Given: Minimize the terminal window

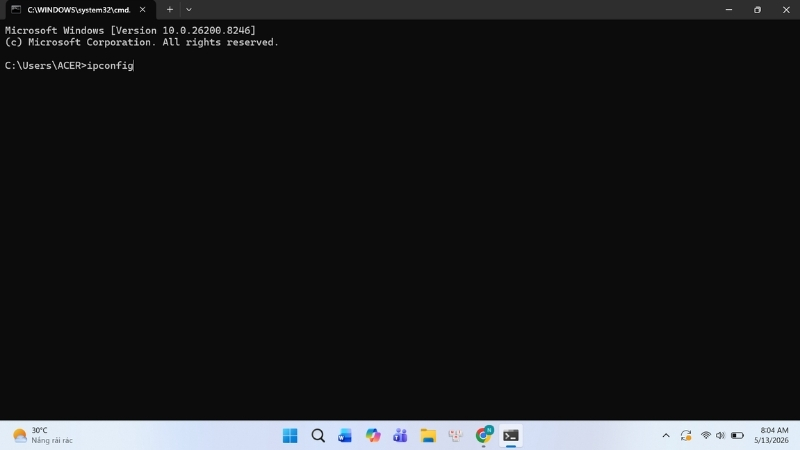Looking at the screenshot, I should [x=729, y=10].
